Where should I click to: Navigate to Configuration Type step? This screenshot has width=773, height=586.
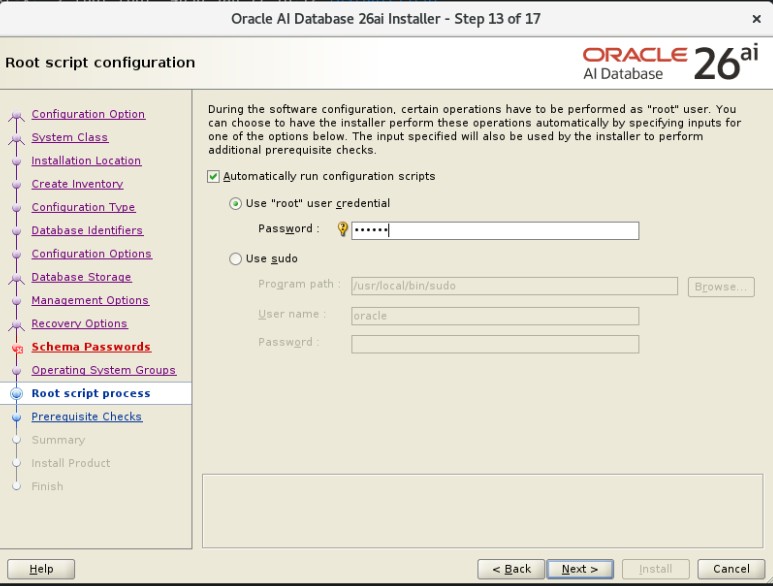pyautogui.click(x=83, y=207)
